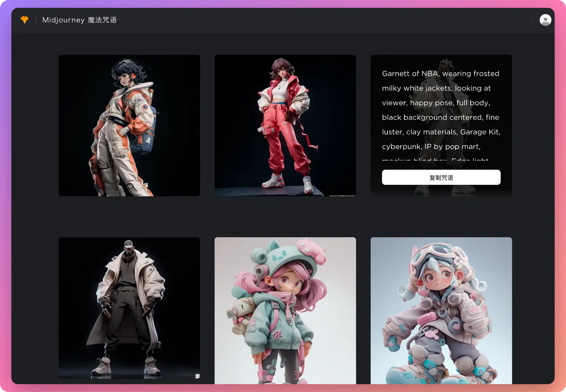Click the watermark text on the red-pants image

342,195
